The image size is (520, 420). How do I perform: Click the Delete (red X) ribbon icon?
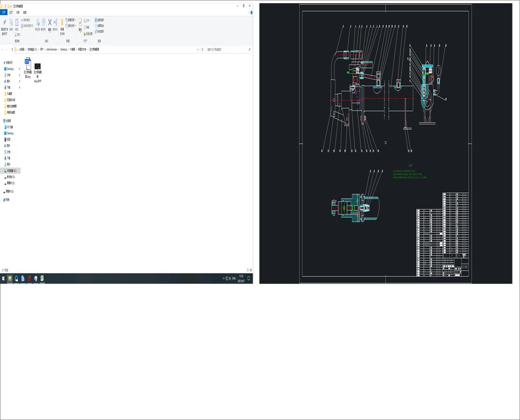[x=50, y=22]
